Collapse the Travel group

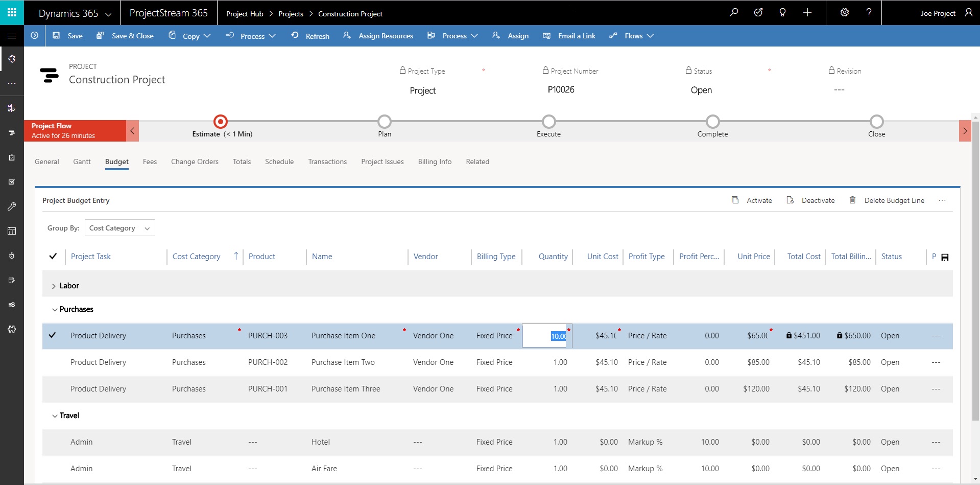click(55, 416)
